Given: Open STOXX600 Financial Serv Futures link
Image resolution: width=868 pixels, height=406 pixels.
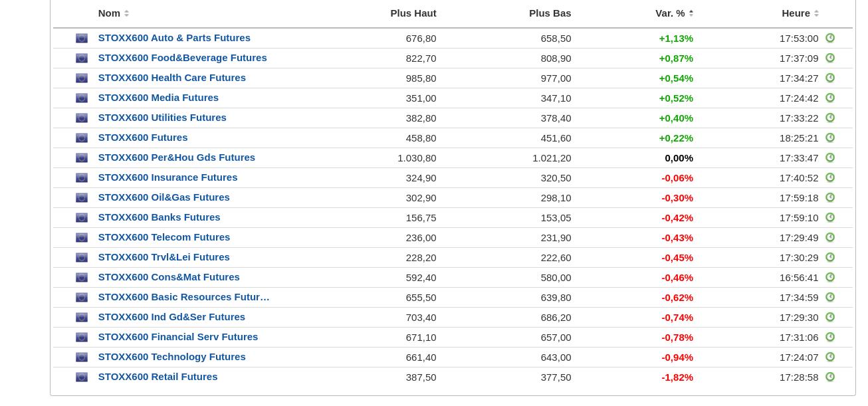Looking at the screenshot, I should [178, 337].
